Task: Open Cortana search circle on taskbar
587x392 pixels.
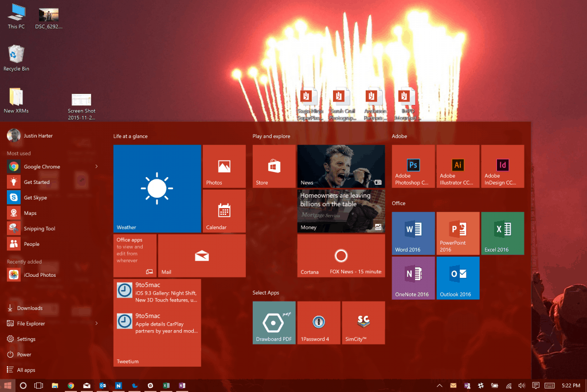Action: [23, 386]
